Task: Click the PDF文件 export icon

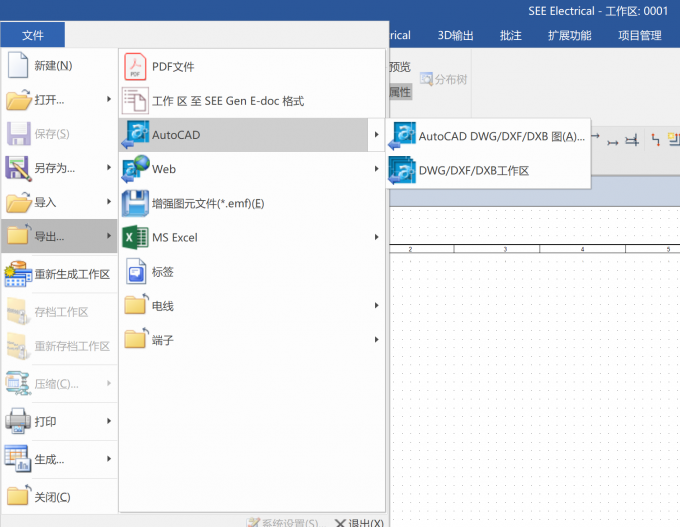Action: (x=135, y=66)
